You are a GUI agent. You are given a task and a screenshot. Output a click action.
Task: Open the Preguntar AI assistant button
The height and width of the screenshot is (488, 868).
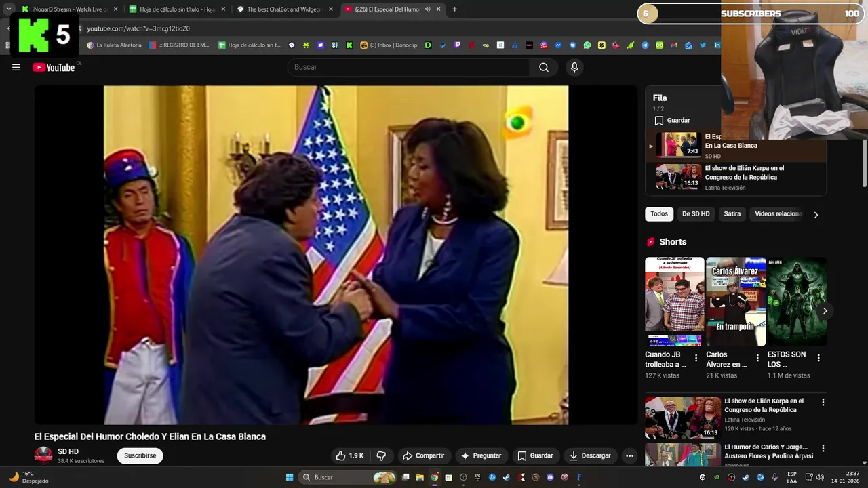click(x=481, y=455)
